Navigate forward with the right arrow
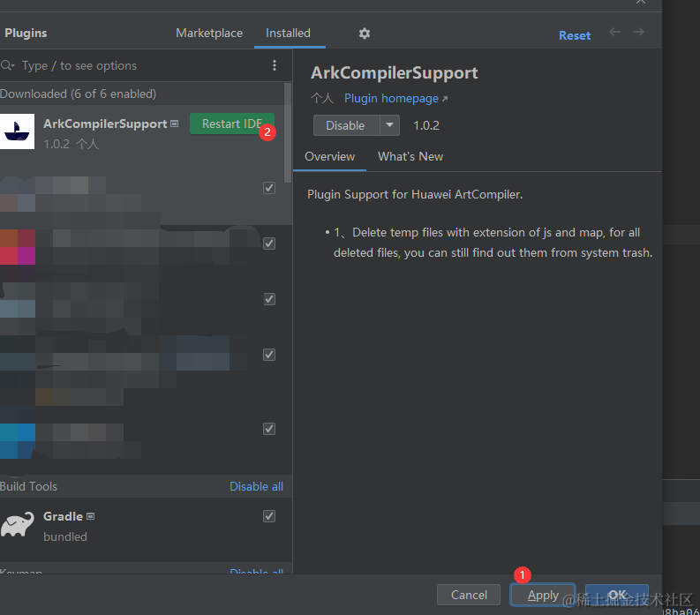700x615 pixels. point(638,32)
